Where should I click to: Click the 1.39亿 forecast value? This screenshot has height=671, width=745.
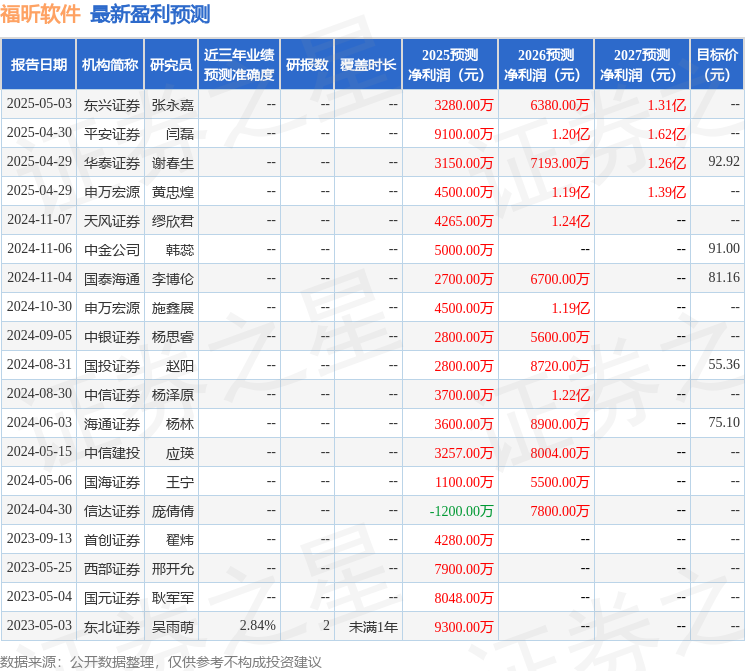[667, 192]
